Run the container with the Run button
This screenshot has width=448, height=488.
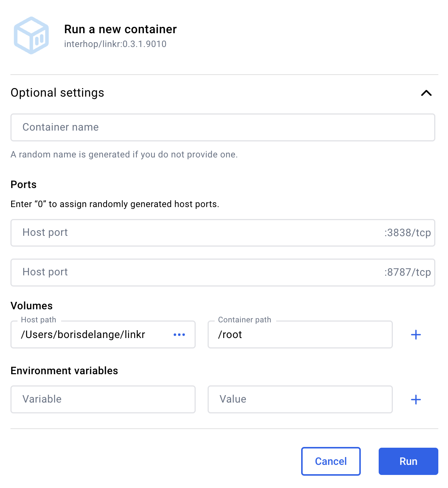pos(408,461)
